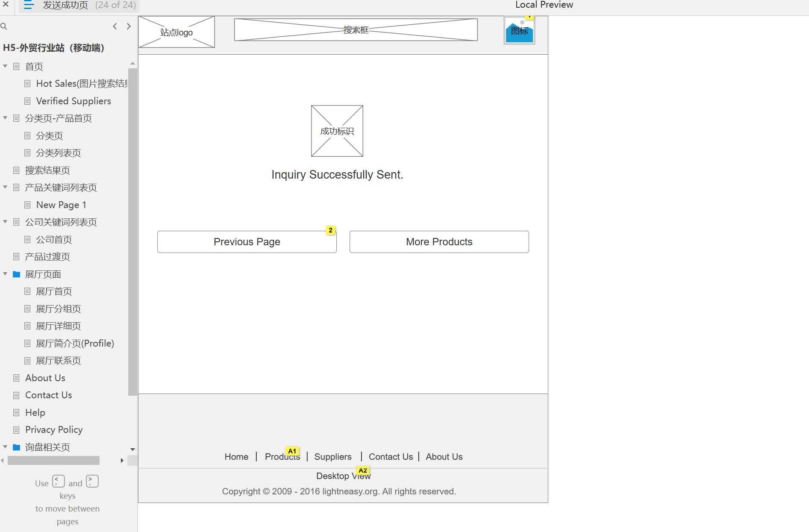This screenshot has width=809, height=532.
Task: Click the 搜索框 search box placeholder
Action: click(356, 30)
